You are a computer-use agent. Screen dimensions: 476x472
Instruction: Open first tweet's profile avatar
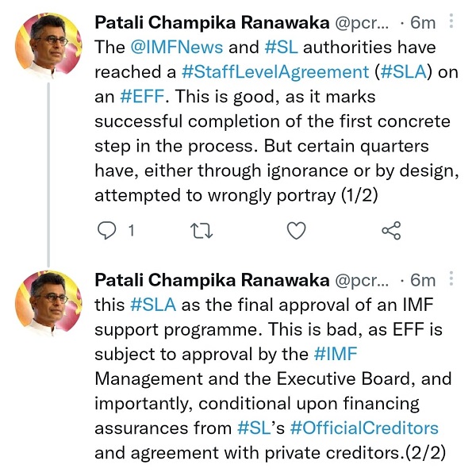point(48,45)
